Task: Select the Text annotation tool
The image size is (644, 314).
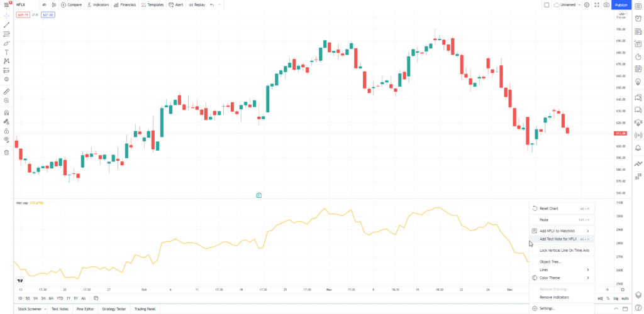Action: click(x=6, y=52)
